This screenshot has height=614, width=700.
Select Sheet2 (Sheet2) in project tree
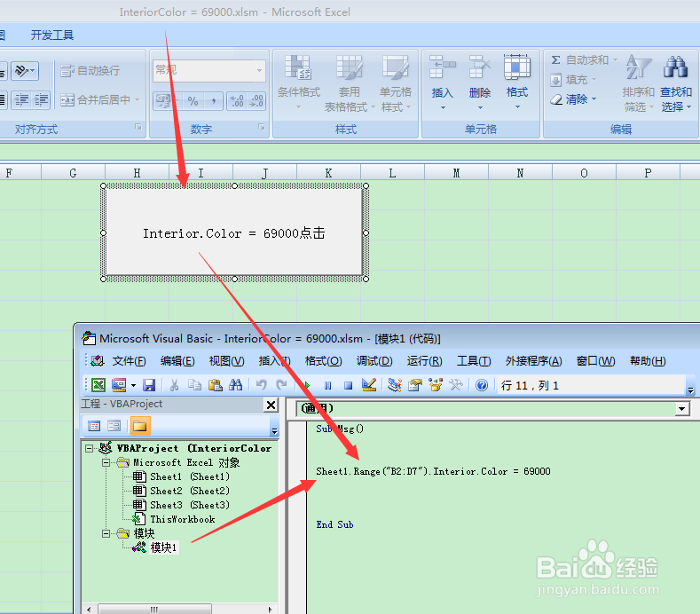(x=190, y=491)
